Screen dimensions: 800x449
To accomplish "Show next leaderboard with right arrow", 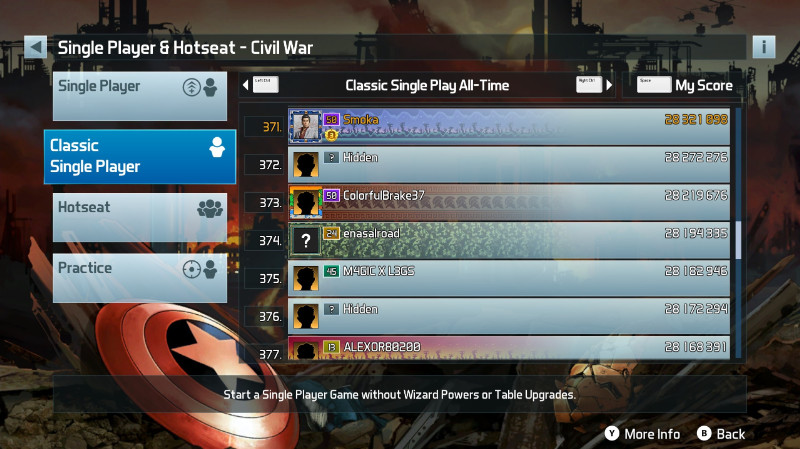I will [x=609, y=85].
